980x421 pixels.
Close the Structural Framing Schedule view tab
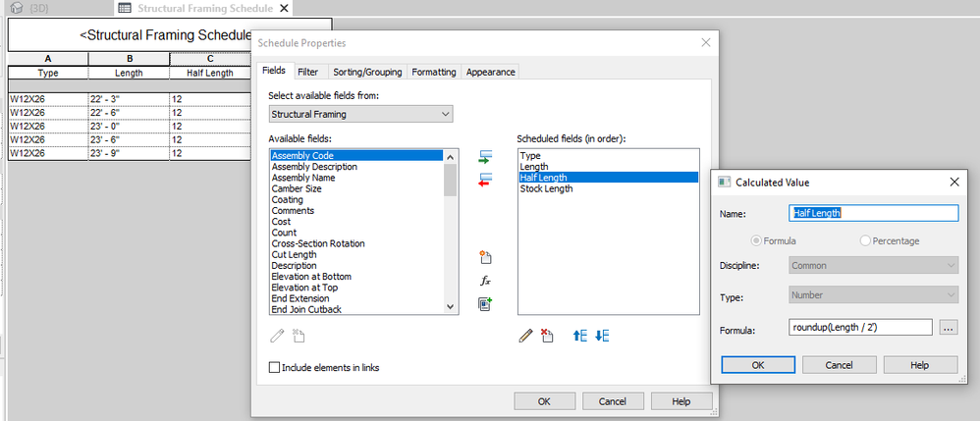pos(284,8)
